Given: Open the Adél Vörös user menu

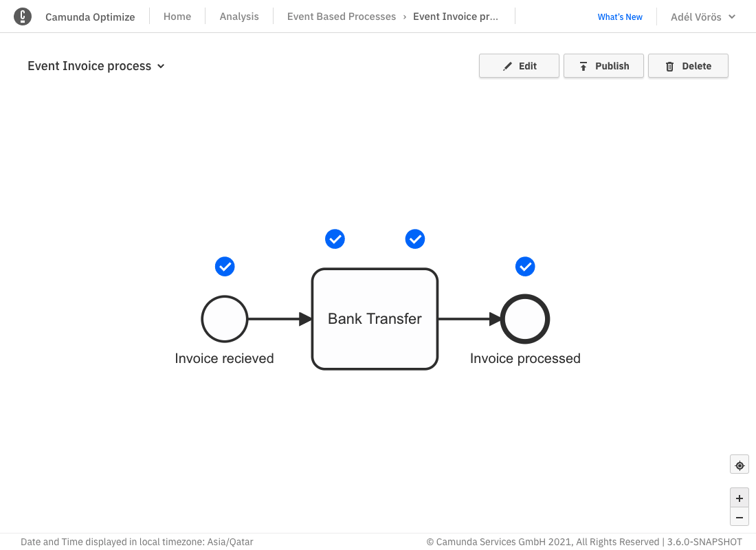Looking at the screenshot, I should click(702, 16).
